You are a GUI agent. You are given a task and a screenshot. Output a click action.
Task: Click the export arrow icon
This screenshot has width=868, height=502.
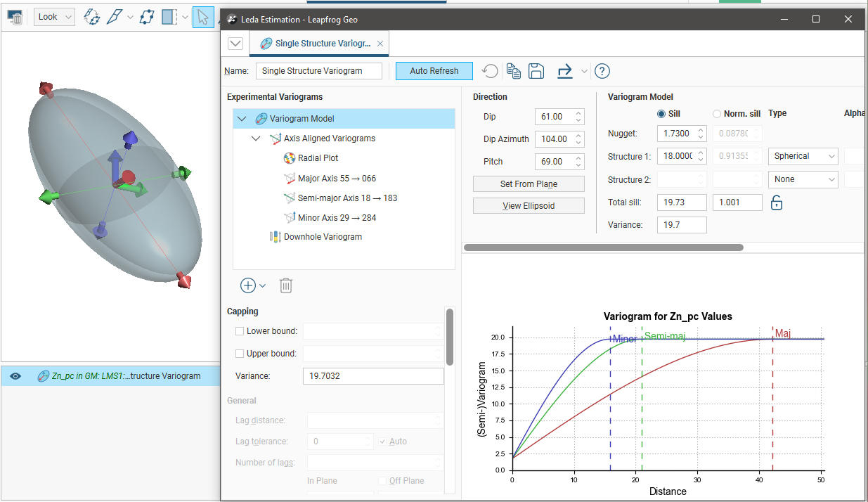tap(565, 71)
